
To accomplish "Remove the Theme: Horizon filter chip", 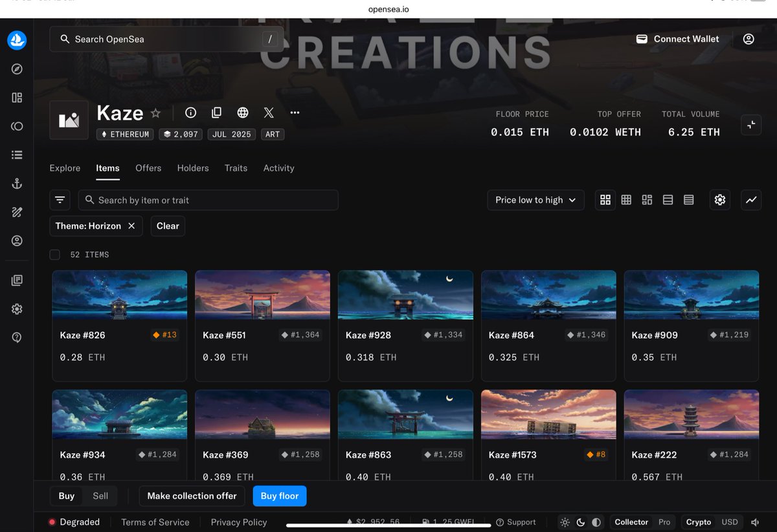I will click(x=131, y=226).
